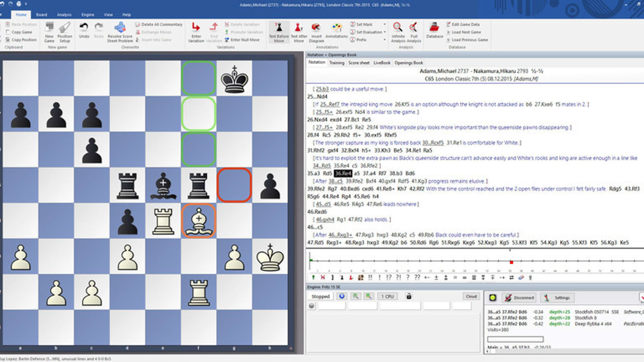Click the 1 CPU button

point(387,296)
